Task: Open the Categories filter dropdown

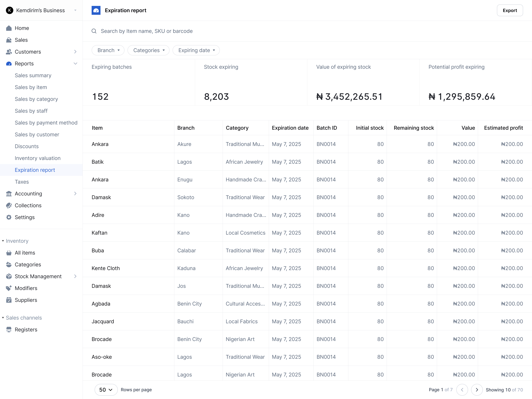Action: pyautogui.click(x=148, y=50)
